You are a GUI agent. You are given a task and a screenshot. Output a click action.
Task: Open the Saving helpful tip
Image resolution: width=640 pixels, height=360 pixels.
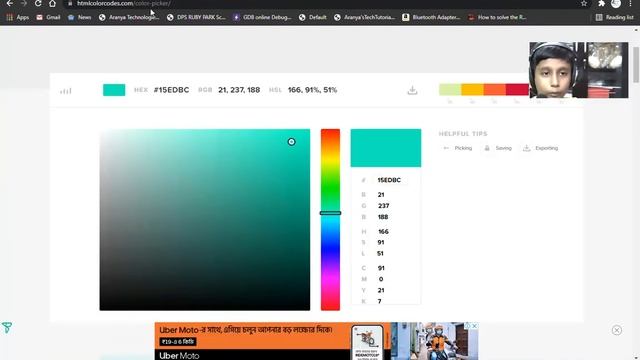(x=498, y=148)
